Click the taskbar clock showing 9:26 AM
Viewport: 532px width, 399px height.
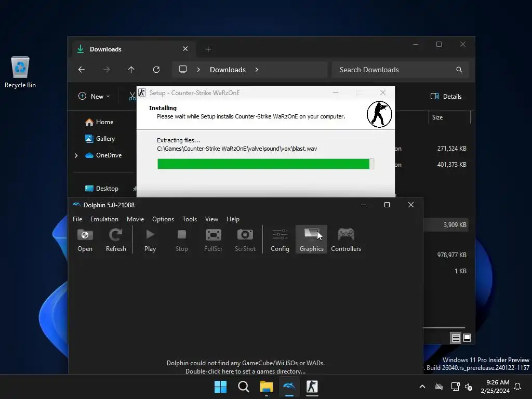[495, 387]
